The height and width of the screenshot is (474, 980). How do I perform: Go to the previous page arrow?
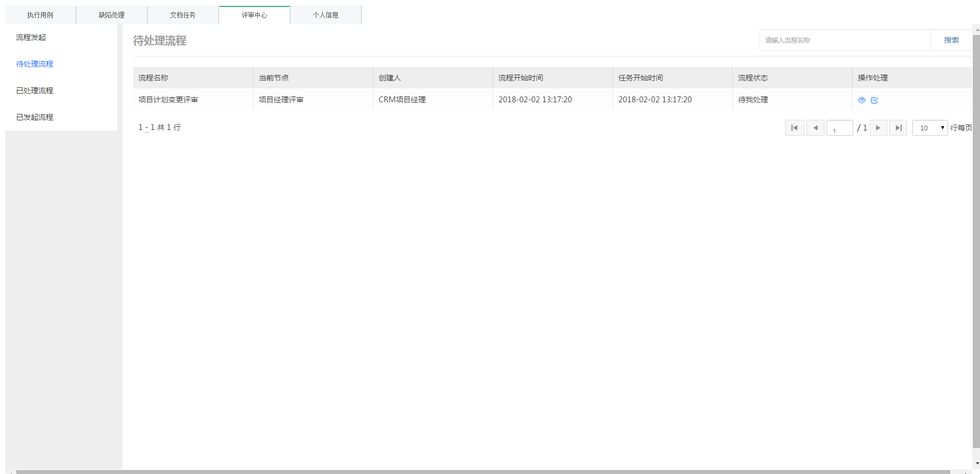coord(815,128)
